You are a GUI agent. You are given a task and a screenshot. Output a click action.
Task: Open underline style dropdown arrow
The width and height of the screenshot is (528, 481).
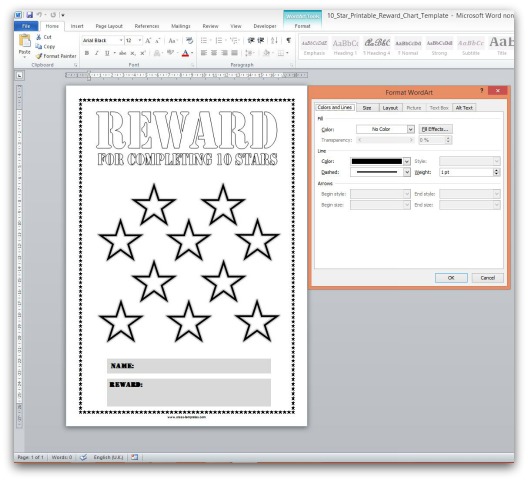[115, 53]
